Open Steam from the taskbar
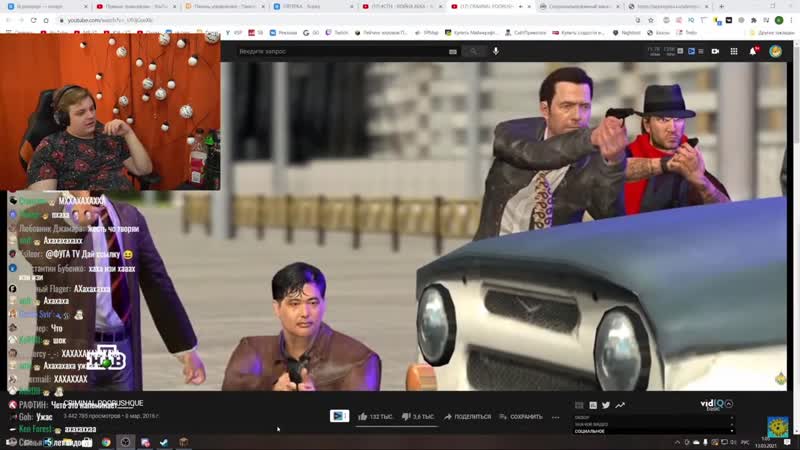The image size is (800, 450). tap(164, 442)
